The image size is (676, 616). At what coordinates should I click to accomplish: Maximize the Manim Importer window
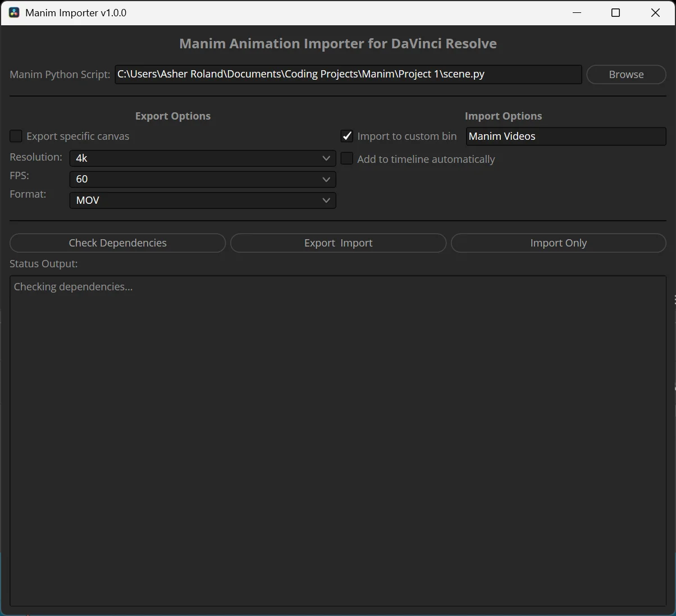pos(615,12)
